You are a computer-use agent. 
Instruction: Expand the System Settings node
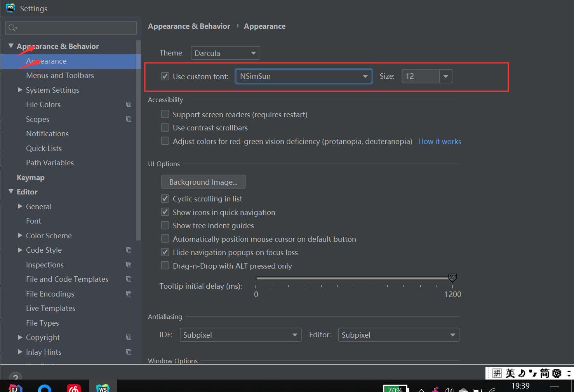20,90
